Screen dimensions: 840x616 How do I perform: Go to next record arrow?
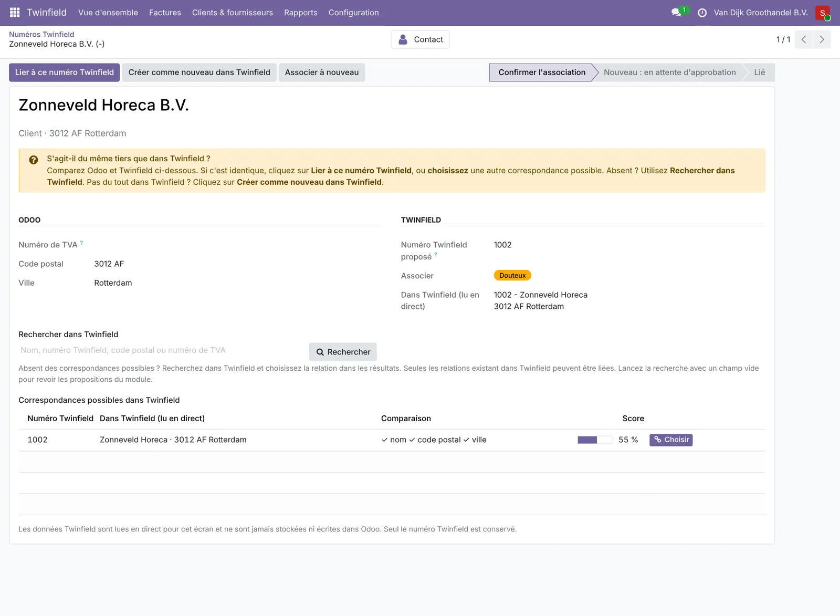click(822, 39)
